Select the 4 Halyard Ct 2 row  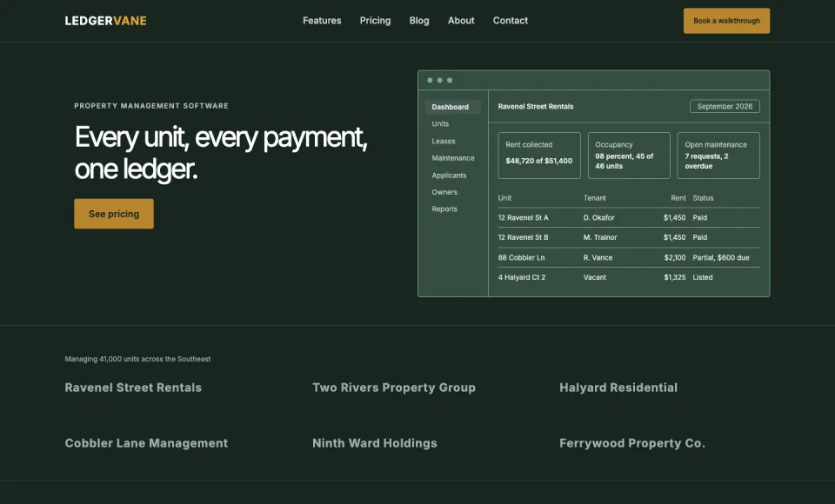coord(629,277)
